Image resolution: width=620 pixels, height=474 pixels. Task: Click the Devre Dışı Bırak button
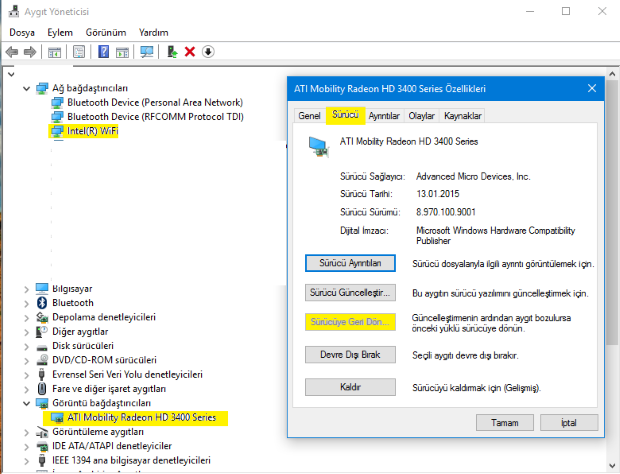pyautogui.click(x=350, y=355)
